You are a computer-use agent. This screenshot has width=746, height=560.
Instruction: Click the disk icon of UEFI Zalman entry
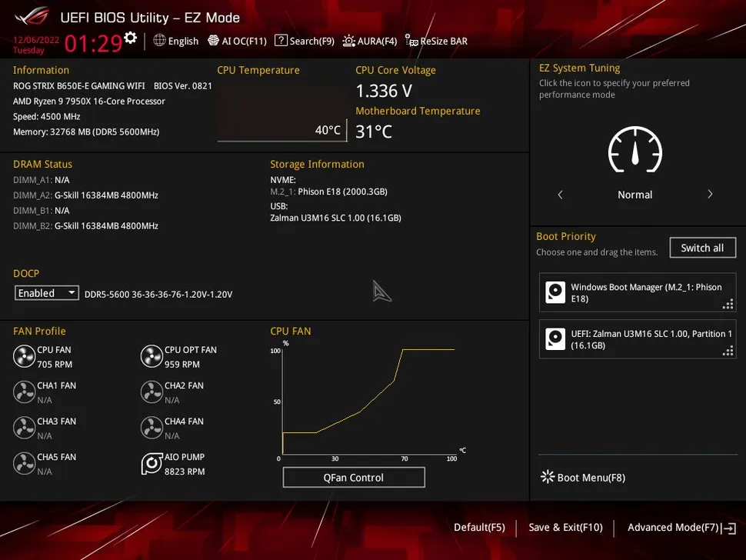click(x=555, y=338)
